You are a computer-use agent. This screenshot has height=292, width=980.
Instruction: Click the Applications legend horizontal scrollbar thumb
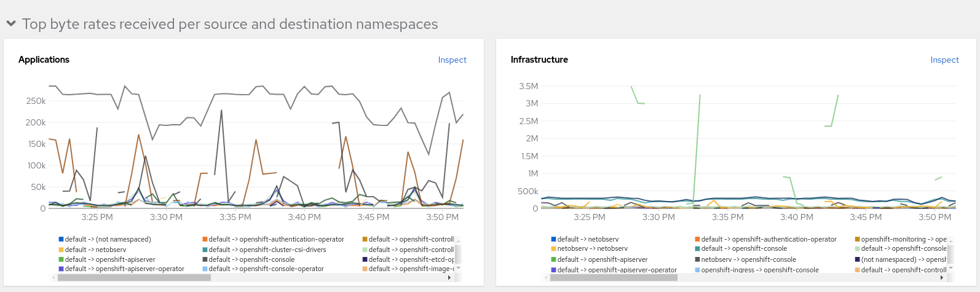[134, 278]
